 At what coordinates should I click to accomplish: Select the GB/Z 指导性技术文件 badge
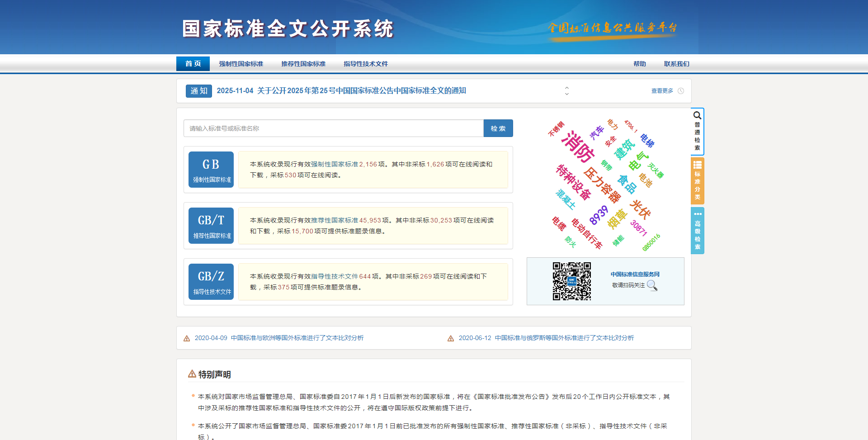pyautogui.click(x=211, y=281)
